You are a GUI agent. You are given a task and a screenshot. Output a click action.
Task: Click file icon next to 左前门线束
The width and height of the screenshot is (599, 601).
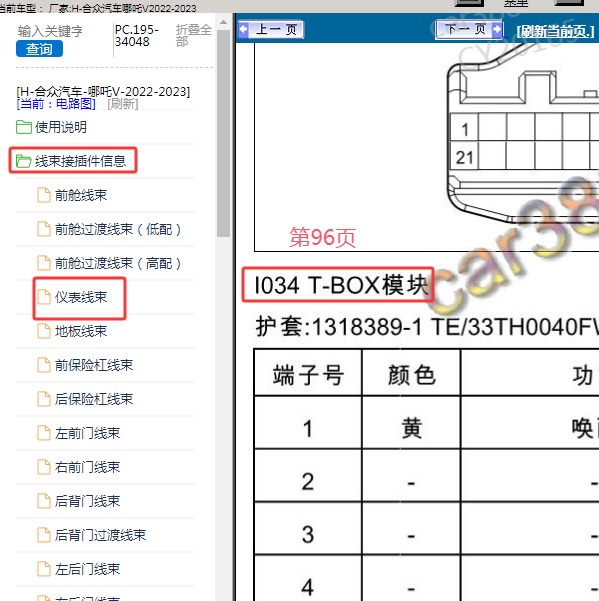point(44,433)
